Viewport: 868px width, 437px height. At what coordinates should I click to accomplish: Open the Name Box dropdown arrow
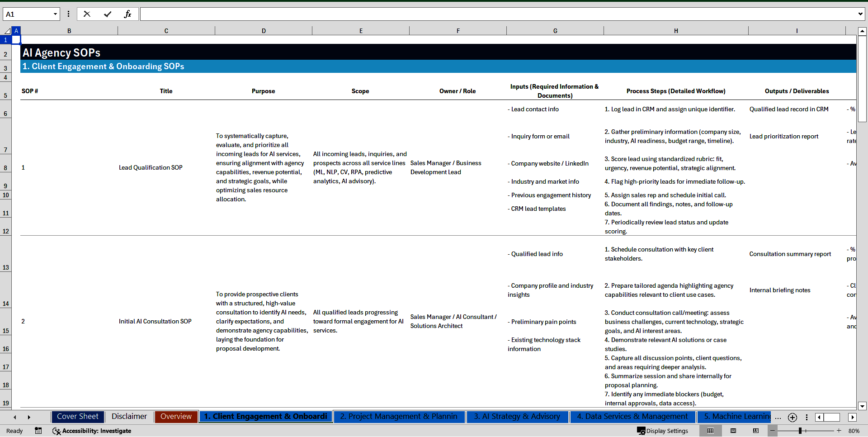point(55,14)
